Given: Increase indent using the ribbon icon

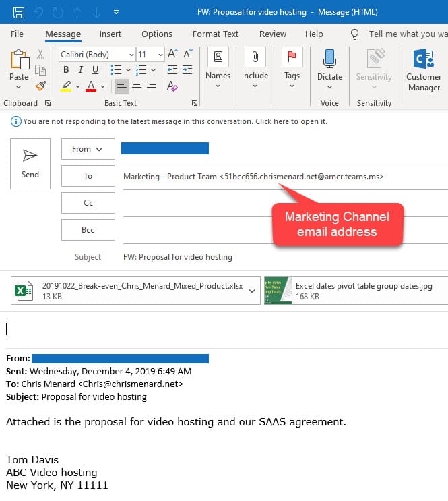Looking at the screenshot, I should point(187,69).
